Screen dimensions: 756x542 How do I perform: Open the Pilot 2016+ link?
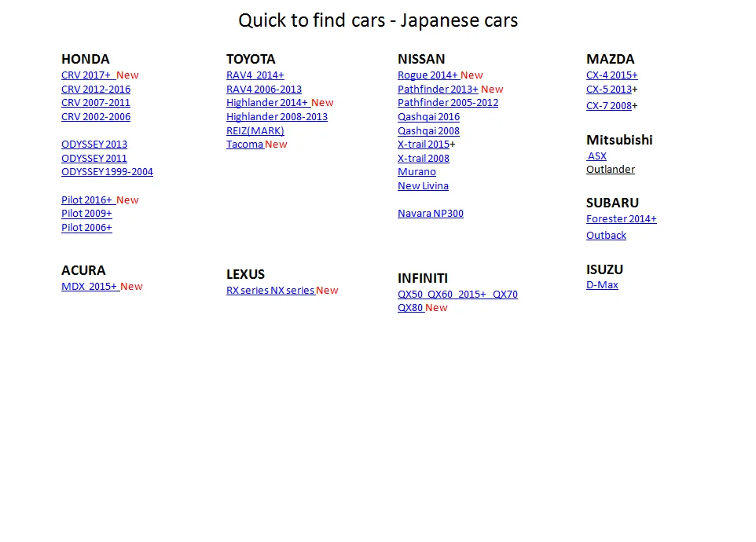click(87, 200)
